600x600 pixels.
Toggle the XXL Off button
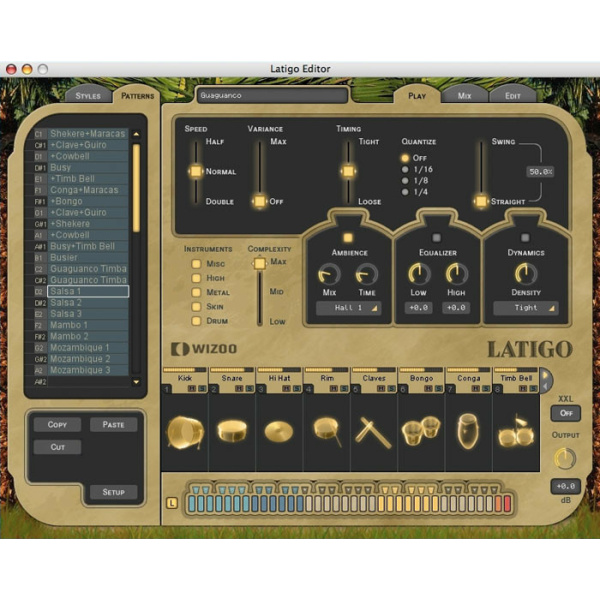point(566,413)
